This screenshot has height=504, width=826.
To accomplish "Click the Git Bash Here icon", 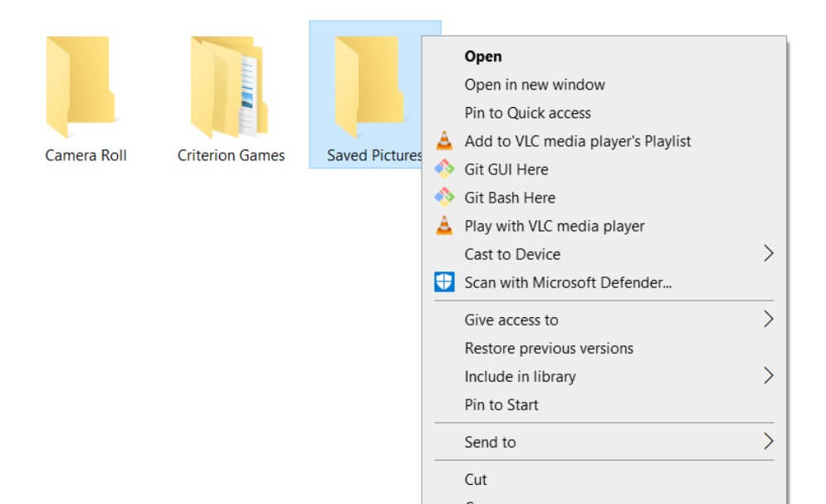I will pyautogui.click(x=445, y=198).
